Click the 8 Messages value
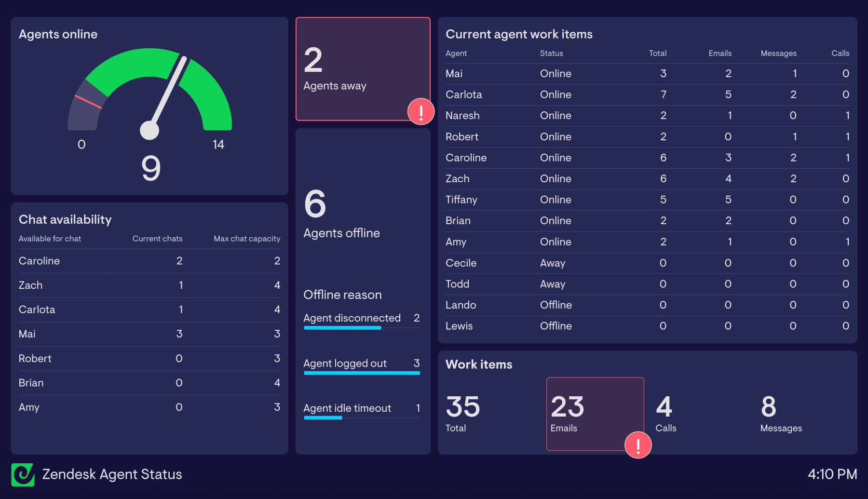Viewport: 868px width, 499px height. point(769,406)
